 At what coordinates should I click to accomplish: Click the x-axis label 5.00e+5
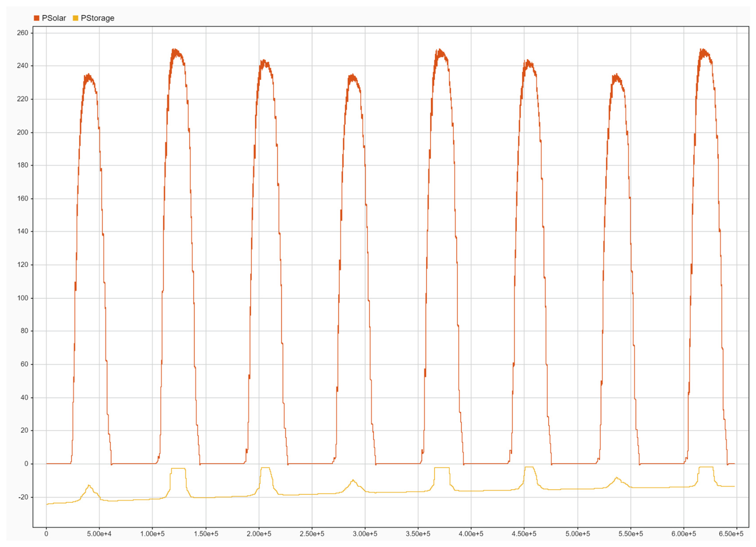tap(578, 534)
